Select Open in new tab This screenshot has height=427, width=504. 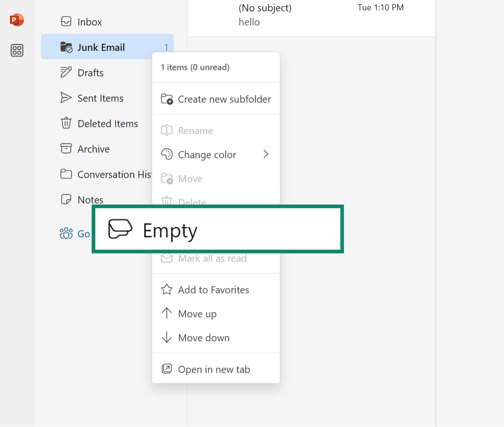tap(214, 369)
